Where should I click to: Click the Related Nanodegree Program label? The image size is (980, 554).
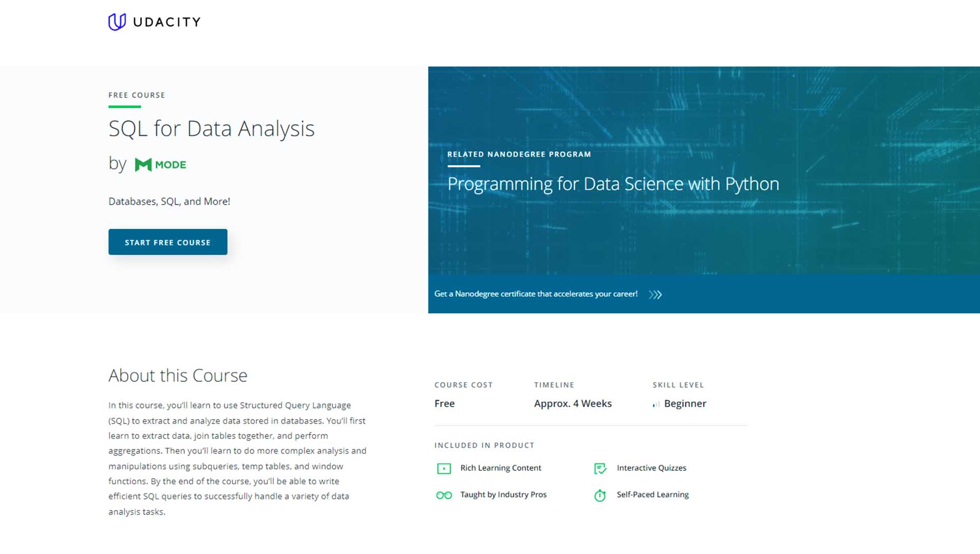(x=519, y=154)
